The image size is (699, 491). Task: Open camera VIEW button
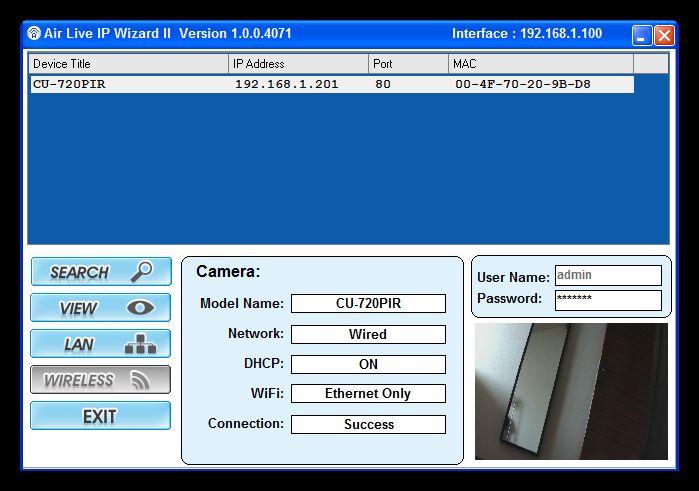click(x=101, y=307)
